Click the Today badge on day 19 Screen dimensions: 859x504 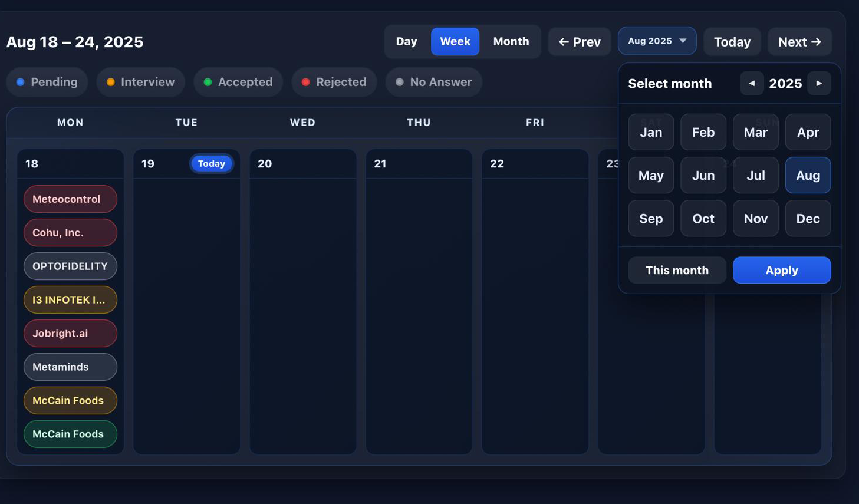[x=212, y=163]
